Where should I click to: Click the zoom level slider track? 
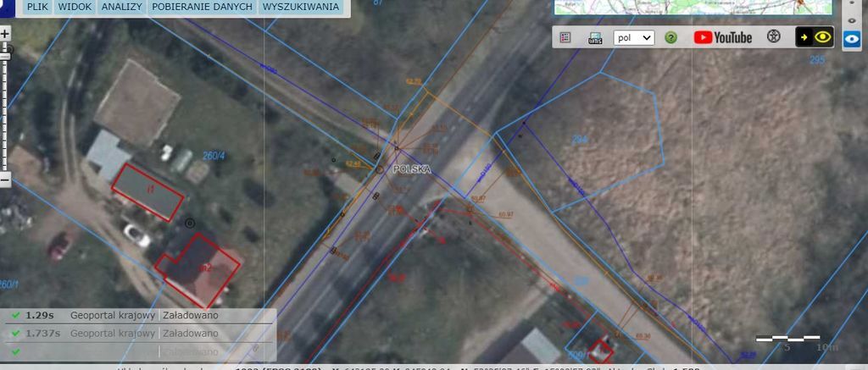coord(5,106)
